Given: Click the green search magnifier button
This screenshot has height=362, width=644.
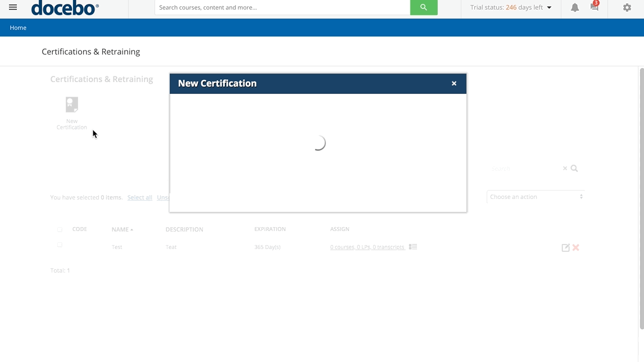Looking at the screenshot, I should tap(423, 7).
